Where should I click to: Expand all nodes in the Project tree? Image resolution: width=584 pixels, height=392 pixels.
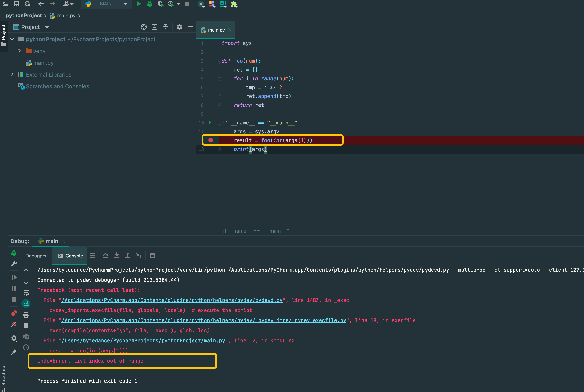(155, 27)
